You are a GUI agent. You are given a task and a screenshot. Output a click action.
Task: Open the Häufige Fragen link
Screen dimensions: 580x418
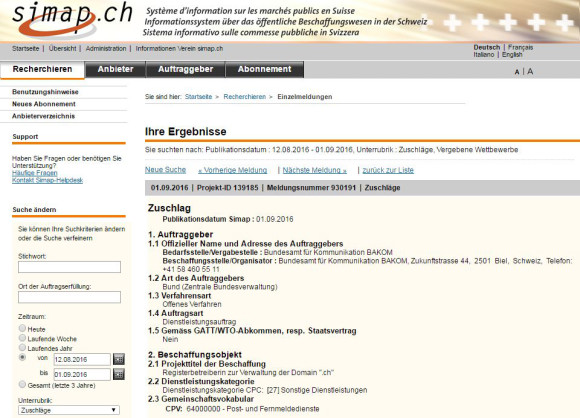tap(34, 173)
